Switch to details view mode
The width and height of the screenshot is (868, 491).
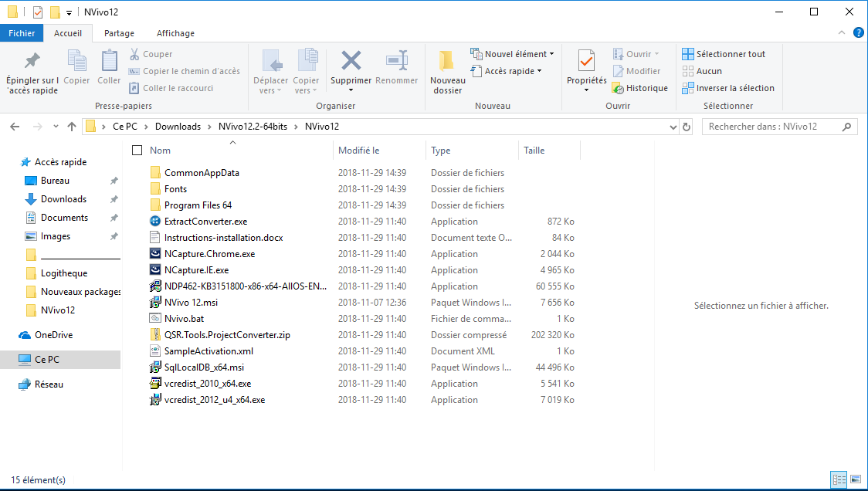(x=839, y=479)
